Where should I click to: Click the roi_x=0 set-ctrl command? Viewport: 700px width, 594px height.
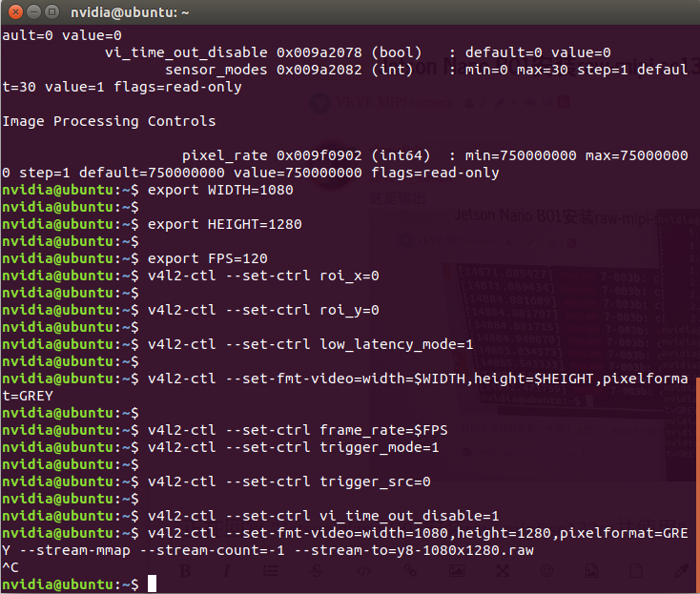tap(263, 276)
